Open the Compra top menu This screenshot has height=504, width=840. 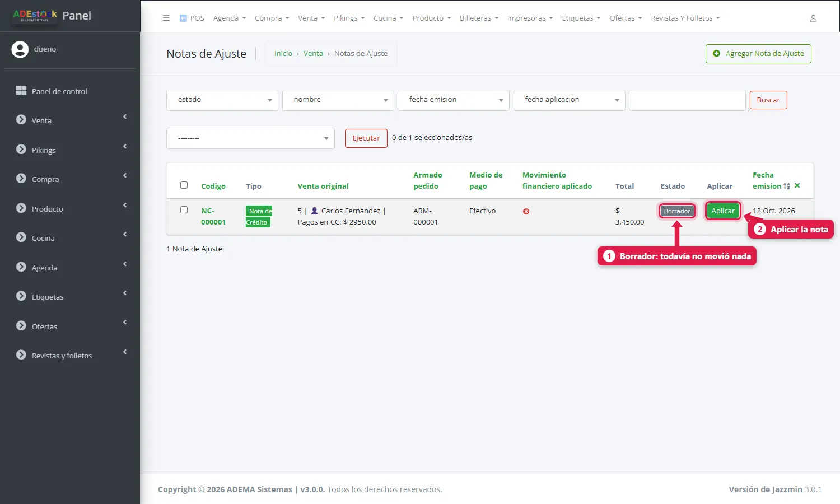tap(272, 18)
